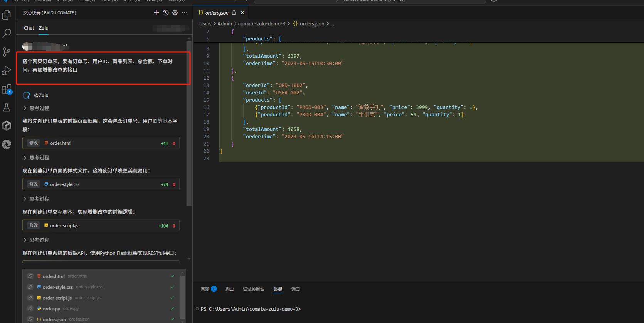644x323 pixels.
Task: Open breadcrumb dropdown for Users
Action: pos(205,23)
